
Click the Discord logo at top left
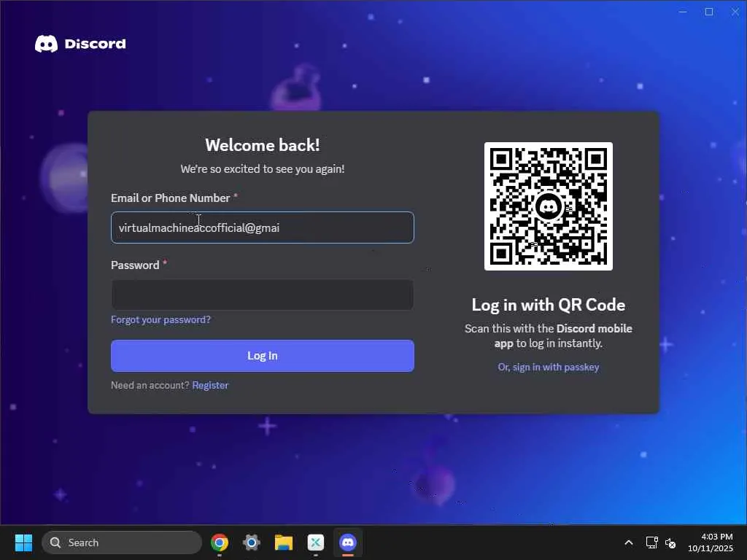coord(80,44)
